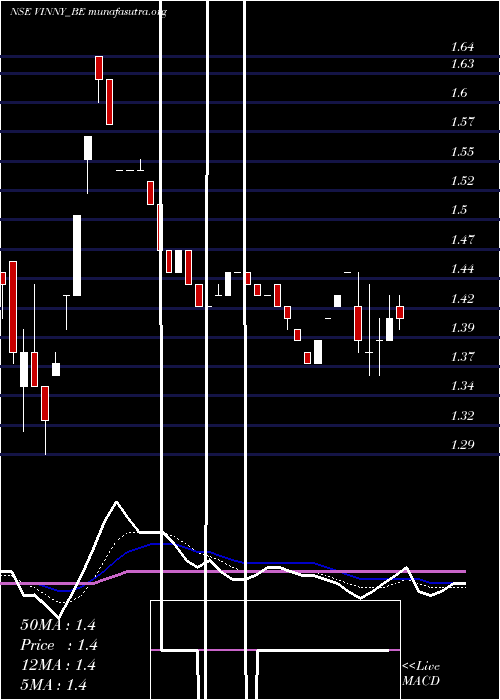
Task: Click the NSE VINNY_BE munafasutra.org title text
Action: (88, 12)
